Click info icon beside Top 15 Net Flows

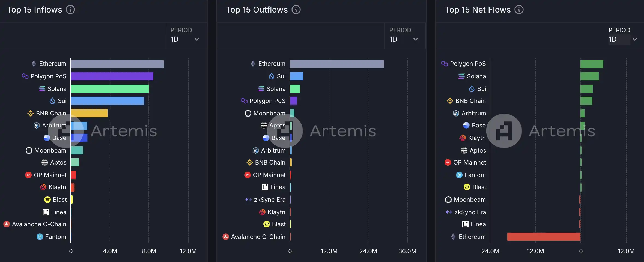point(519,10)
